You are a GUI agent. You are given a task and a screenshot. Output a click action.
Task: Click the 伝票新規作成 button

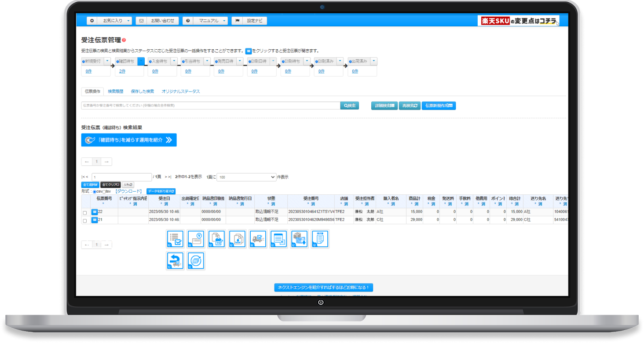click(x=439, y=106)
